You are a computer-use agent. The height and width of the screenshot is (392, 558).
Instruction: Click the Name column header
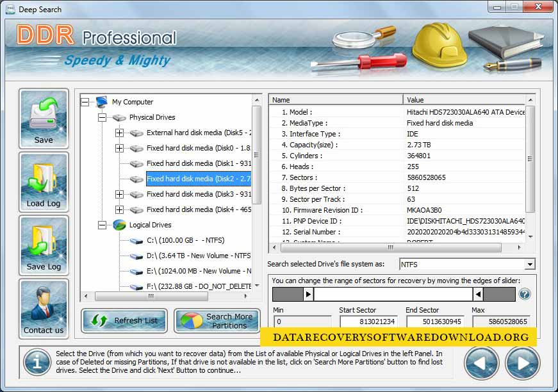336,100
